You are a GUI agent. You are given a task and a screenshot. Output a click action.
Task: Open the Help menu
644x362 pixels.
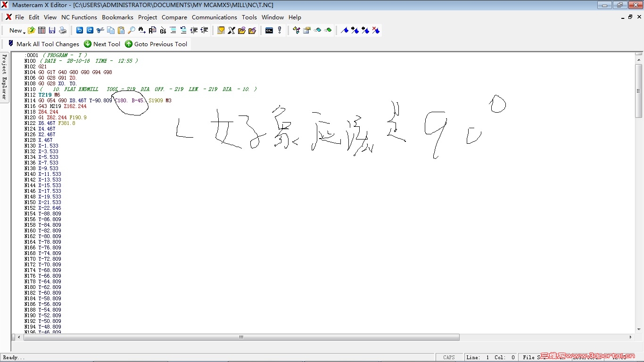[295, 17]
